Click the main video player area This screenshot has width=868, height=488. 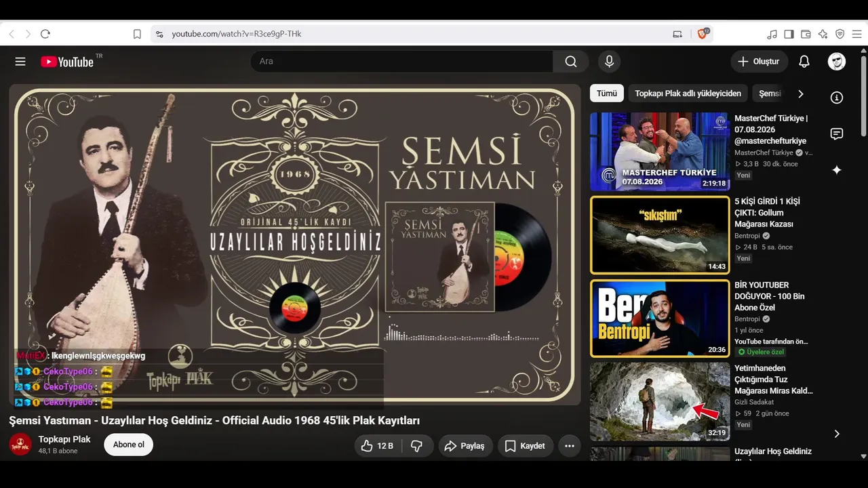[295, 245]
